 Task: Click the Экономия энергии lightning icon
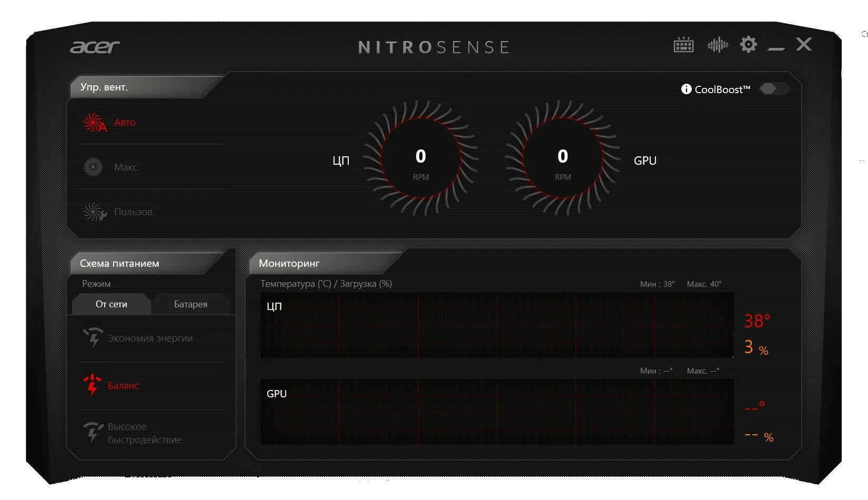pos(93,337)
